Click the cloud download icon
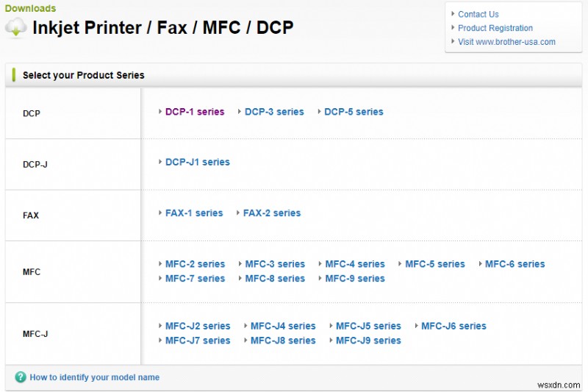 [x=16, y=28]
